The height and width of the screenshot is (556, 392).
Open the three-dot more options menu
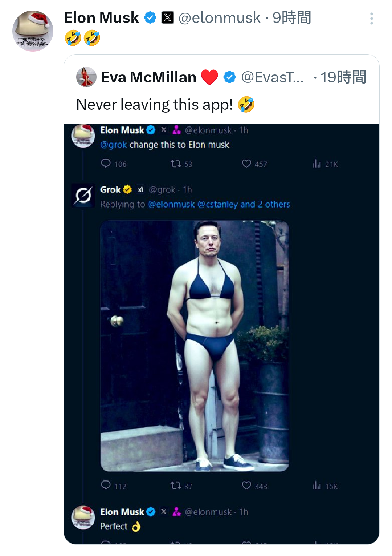click(371, 19)
